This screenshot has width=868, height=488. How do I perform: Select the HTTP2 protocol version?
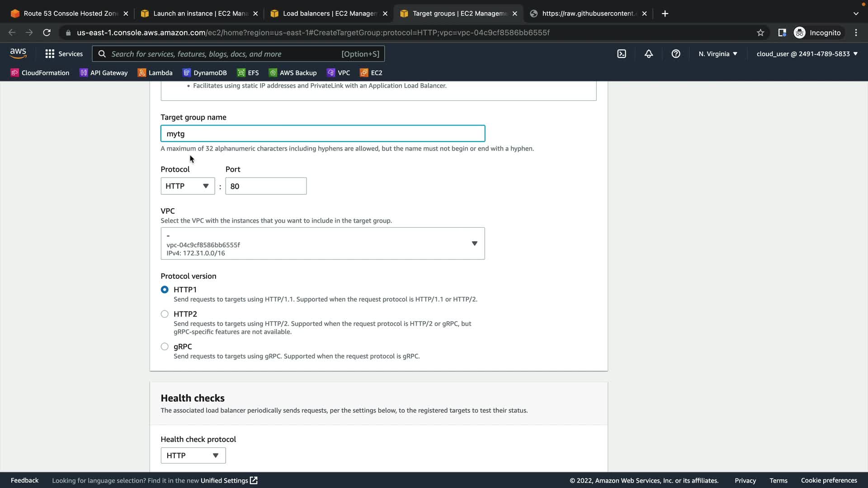click(x=165, y=314)
